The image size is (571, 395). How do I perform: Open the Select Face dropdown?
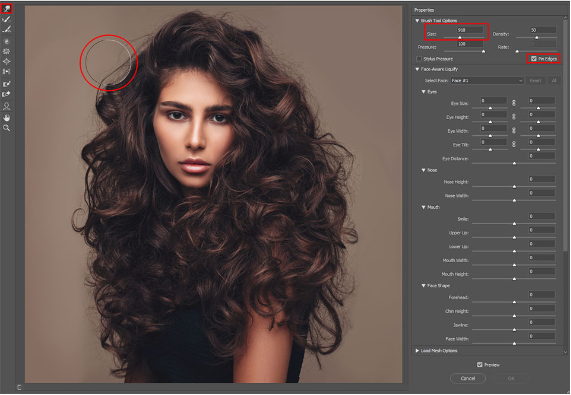pos(487,80)
